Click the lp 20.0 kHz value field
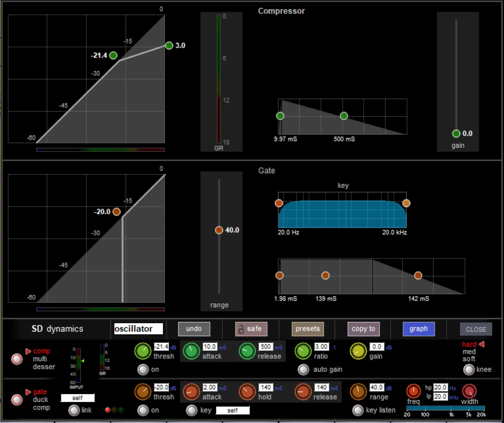 [441, 396]
